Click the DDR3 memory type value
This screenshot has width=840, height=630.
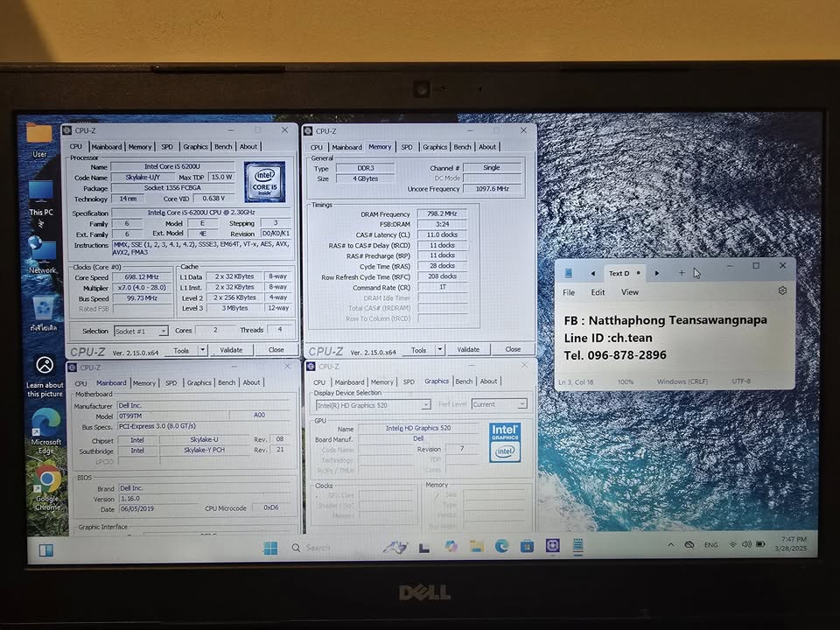tap(366, 168)
